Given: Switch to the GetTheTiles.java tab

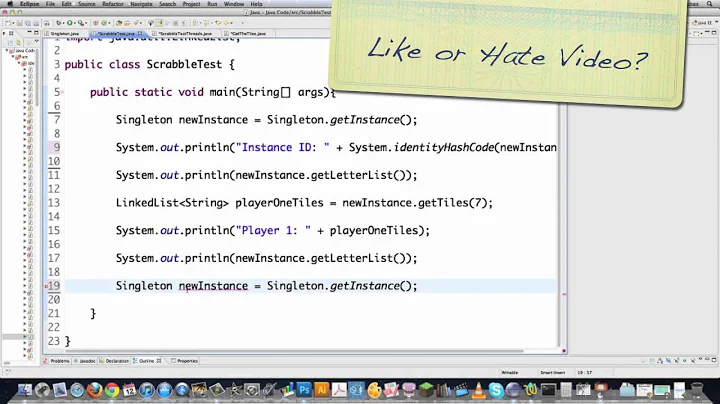Looking at the screenshot, I should (x=248, y=34).
